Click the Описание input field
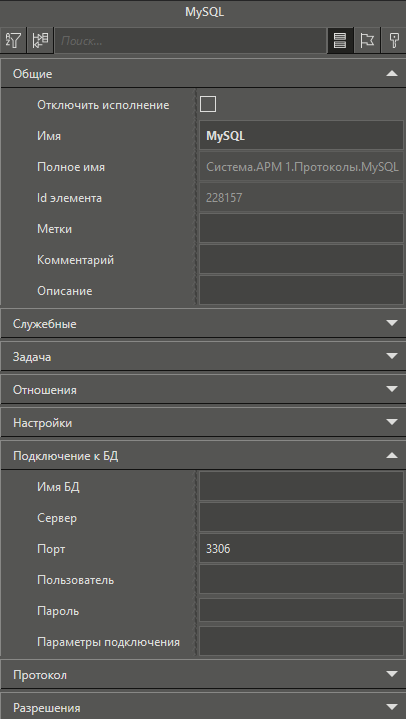Viewport: 406px width, 719px height. [x=301, y=290]
